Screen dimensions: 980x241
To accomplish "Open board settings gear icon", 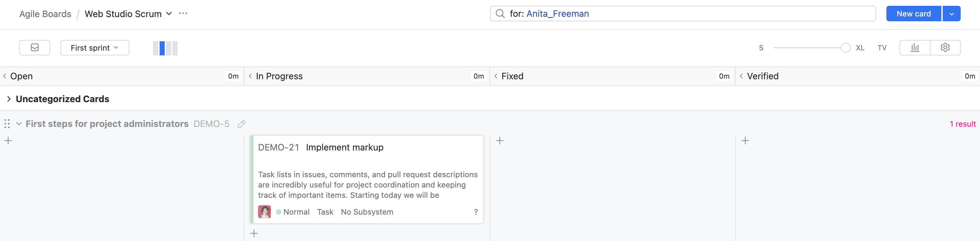I will (945, 48).
